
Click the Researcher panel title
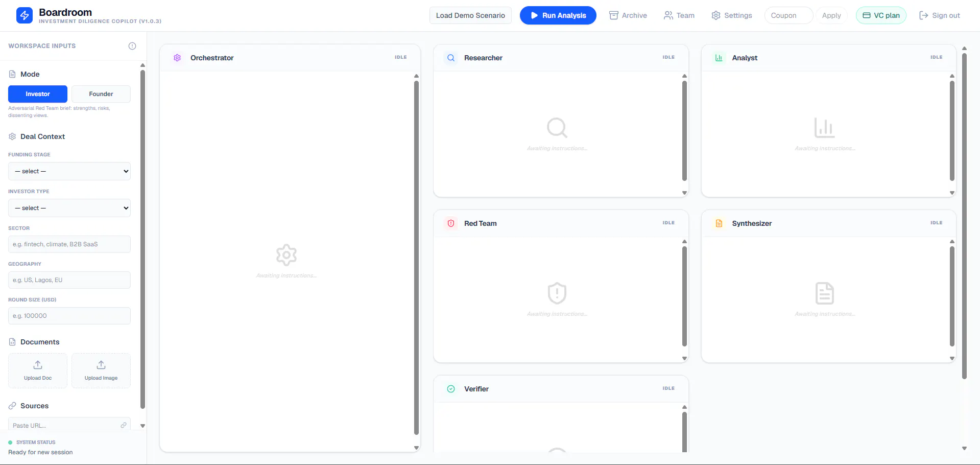pyautogui.click(x=483, y=58)
